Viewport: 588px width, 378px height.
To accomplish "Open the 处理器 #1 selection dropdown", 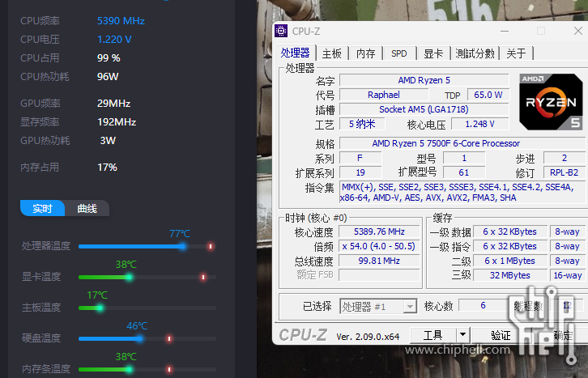I will (x=378, y=307).
